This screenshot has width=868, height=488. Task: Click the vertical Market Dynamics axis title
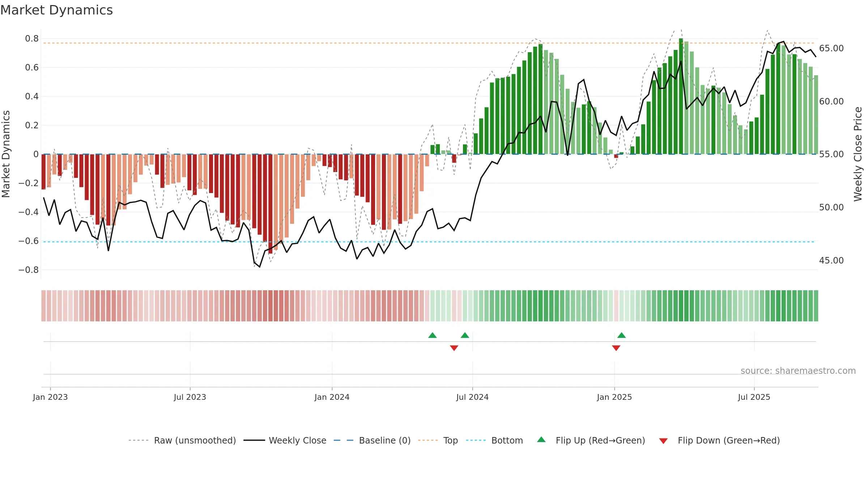[x=6, y=154]
